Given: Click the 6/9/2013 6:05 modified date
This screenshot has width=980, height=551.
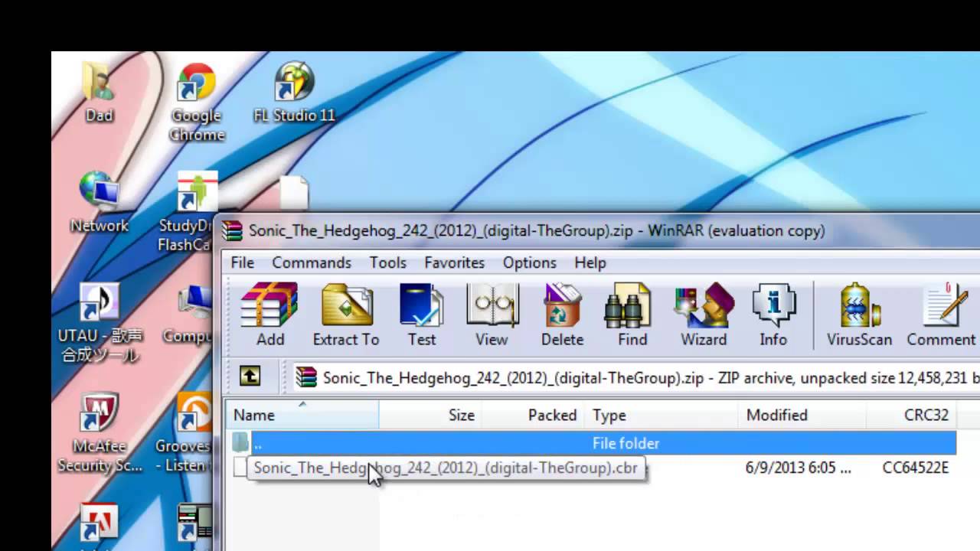Looking at the screenshot, I should pos(798,468).
